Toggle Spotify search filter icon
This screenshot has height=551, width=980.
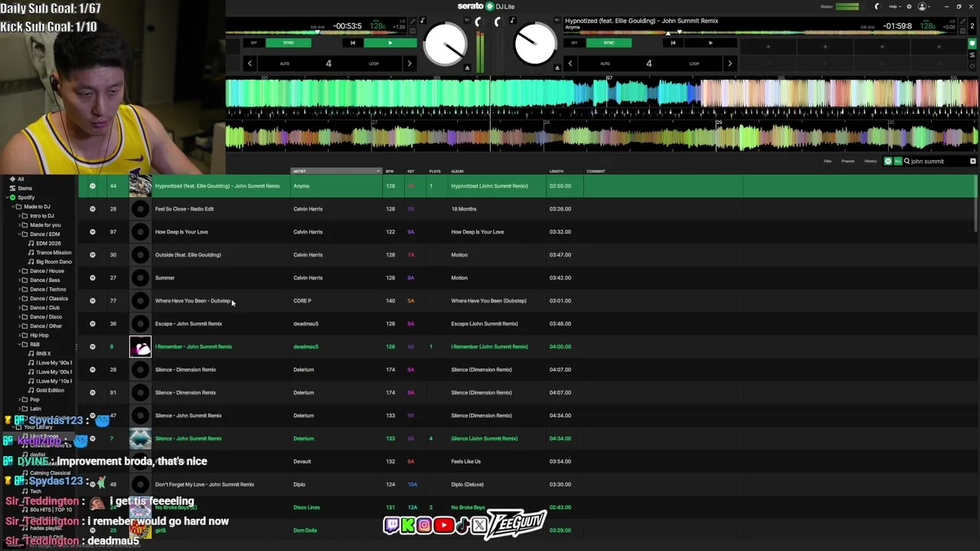[888, 161]
